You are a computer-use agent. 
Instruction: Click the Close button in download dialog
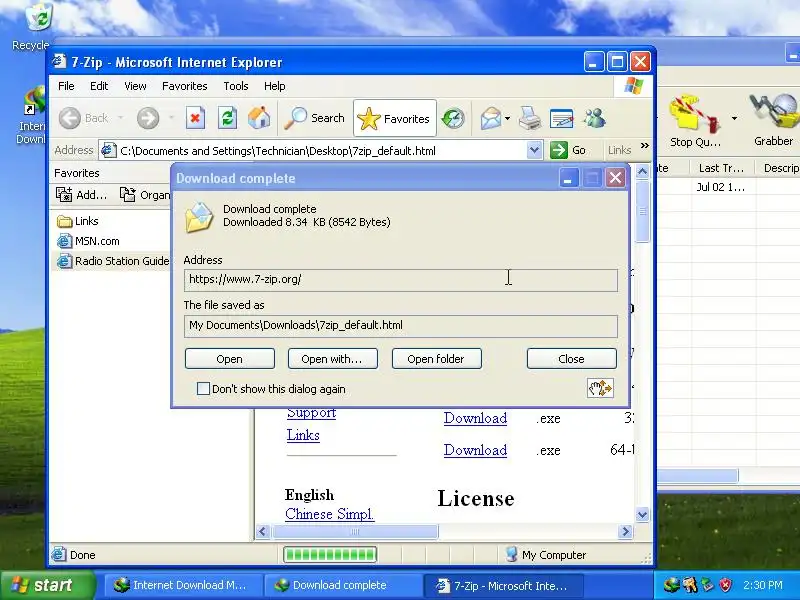pyautogui.click(x=571, y=359)
